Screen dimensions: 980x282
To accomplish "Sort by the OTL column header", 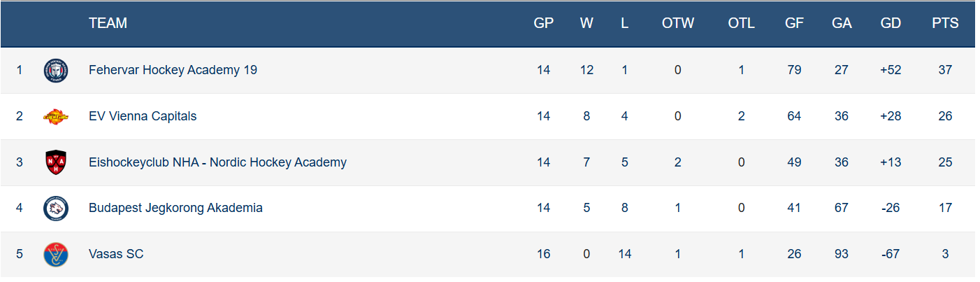I will (x=741, y=23).
